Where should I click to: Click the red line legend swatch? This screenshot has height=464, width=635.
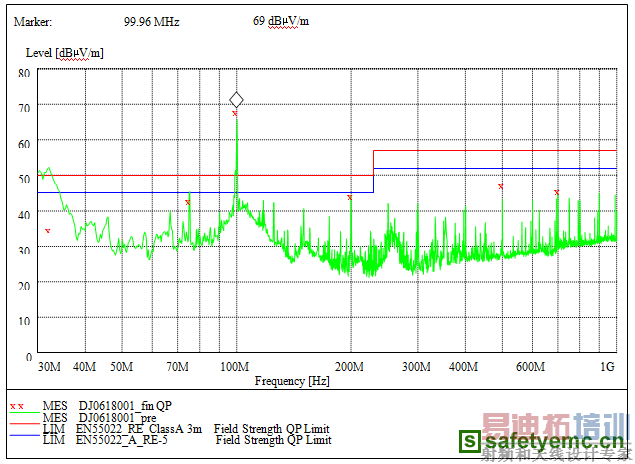[25, 424]
